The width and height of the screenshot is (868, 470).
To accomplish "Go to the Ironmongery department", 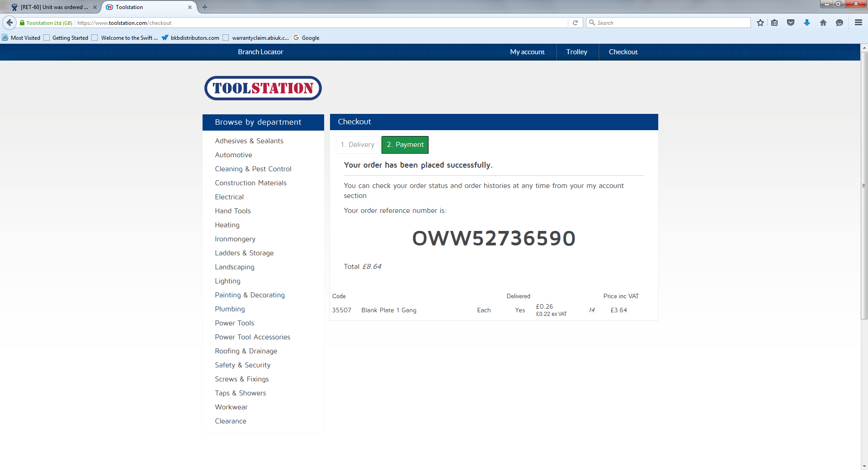I will 235,239.
